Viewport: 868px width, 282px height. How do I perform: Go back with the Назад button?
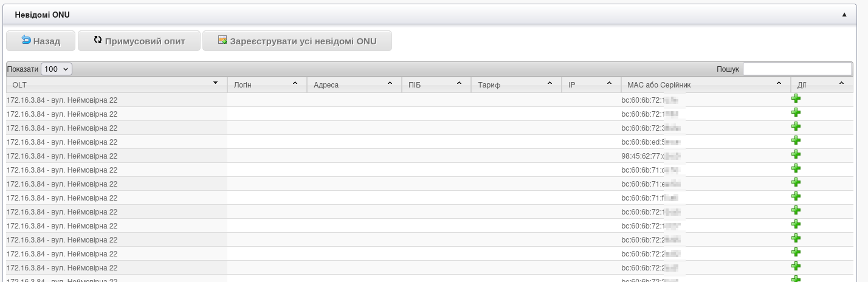click(41, 41)
